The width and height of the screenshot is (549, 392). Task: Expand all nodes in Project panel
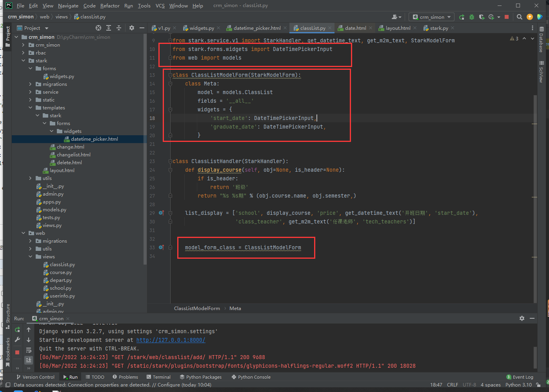(x=109, y=28)
